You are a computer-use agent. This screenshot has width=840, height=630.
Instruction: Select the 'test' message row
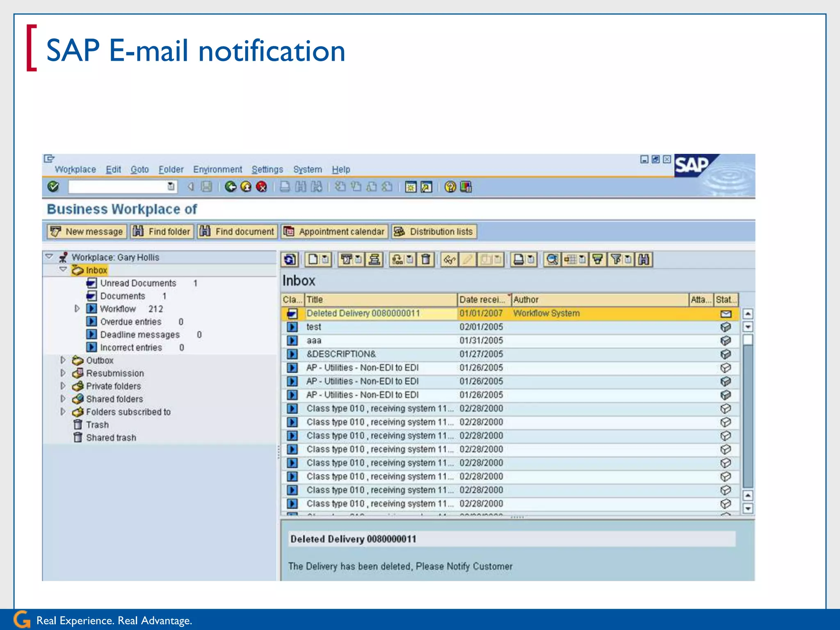tap(510, 327)
